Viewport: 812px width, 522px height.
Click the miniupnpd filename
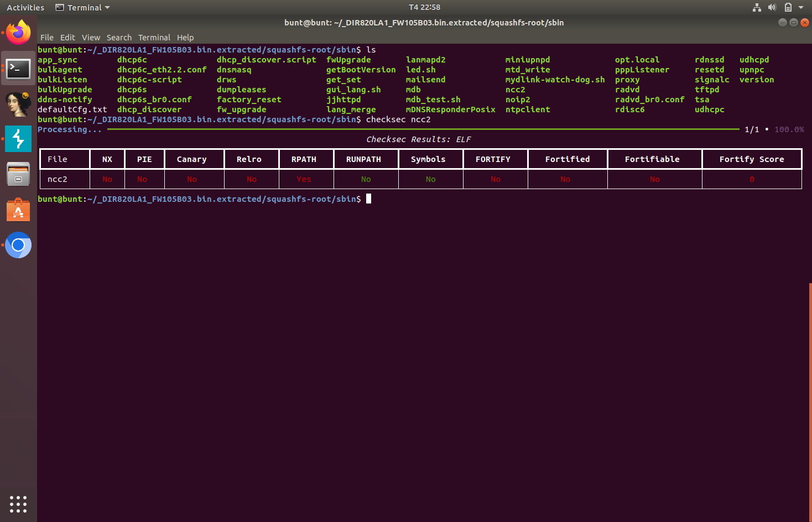click(x=528, y=60)
